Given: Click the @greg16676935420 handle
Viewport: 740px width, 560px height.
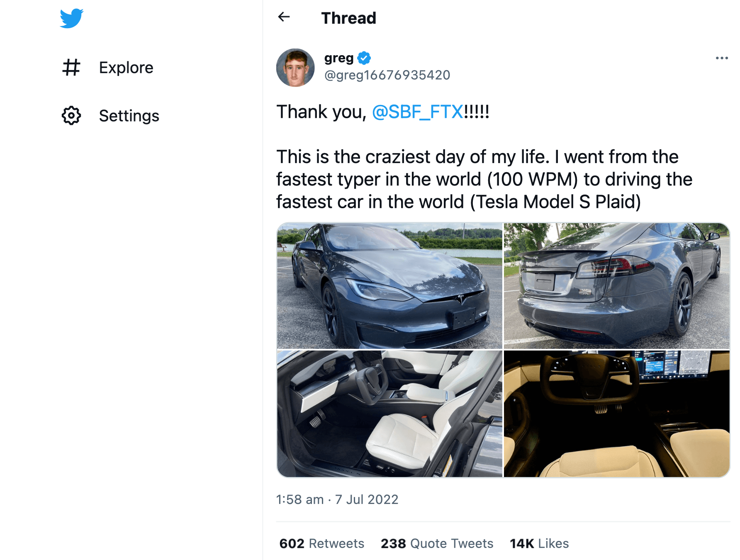Looking at the screenshot, I should [x=387, y=75].
